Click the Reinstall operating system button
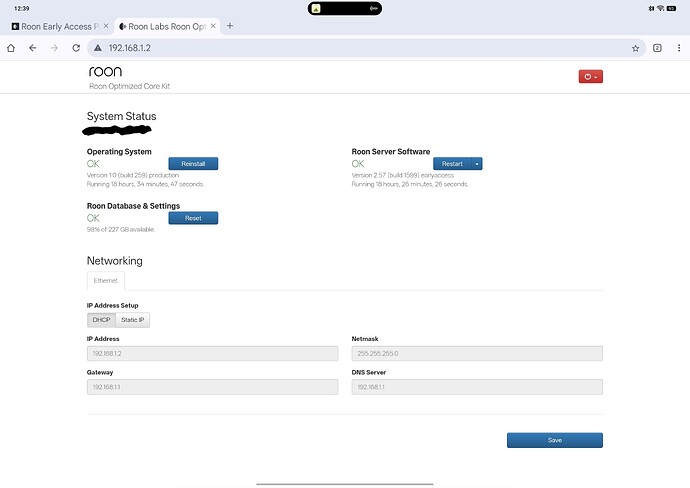This screenshot has width=690, height=488. click(192, 164)
